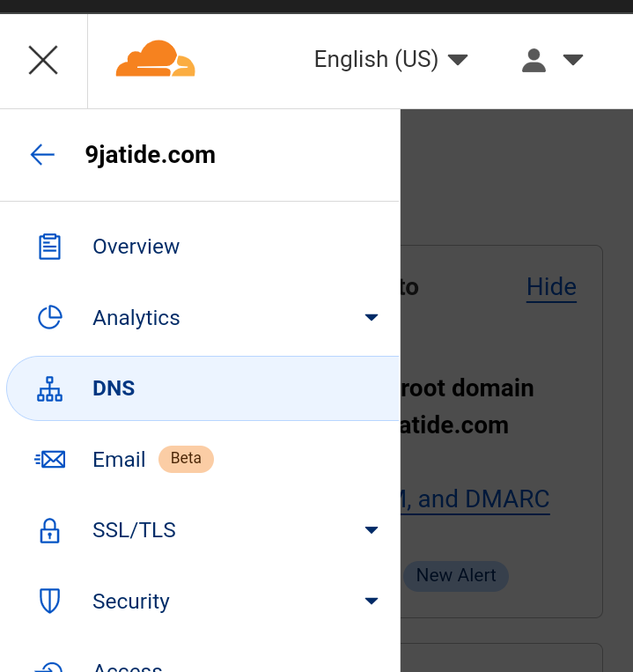Select the DNS menu item
Image resolution: width=633 pixels, height=672 pixels.
(x=202, y=388)
